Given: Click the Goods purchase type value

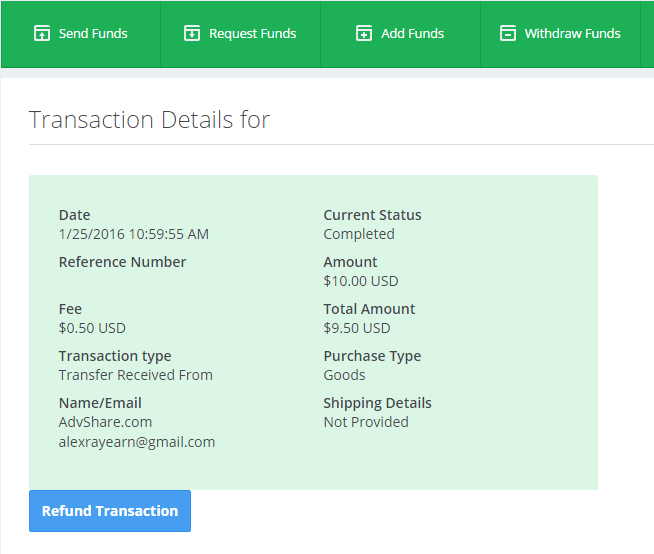Looking at the screenshot, I should click(344, 375).
